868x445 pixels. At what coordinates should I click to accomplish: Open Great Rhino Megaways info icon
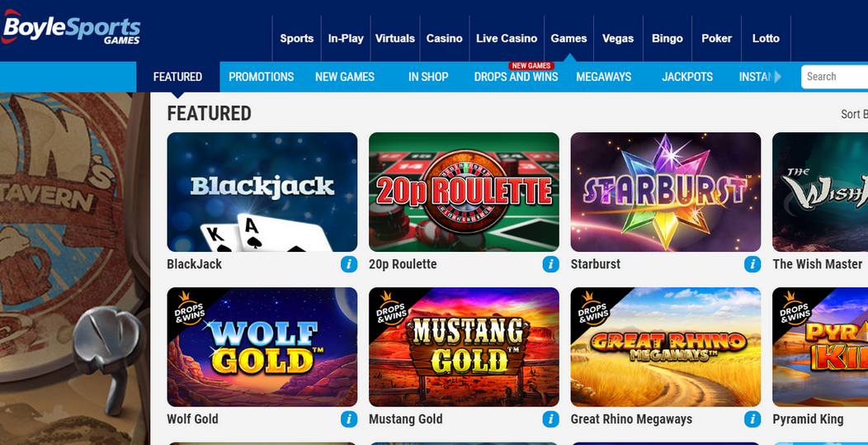pos(752,419)
